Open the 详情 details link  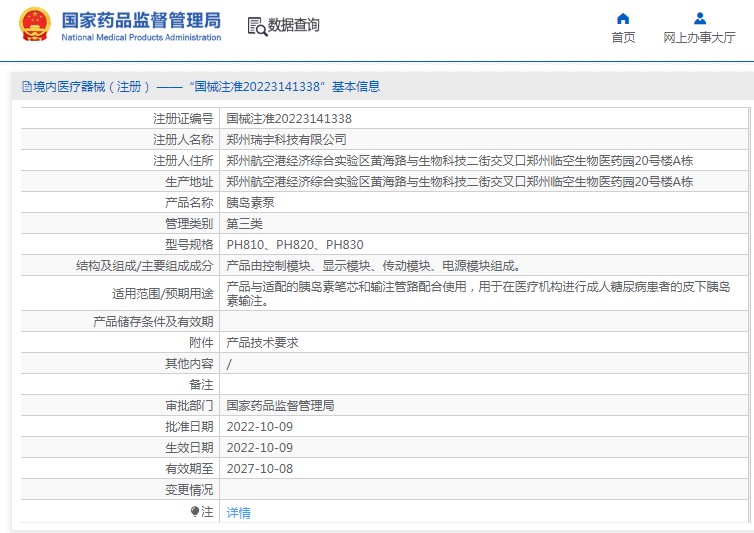coord(239,513)
